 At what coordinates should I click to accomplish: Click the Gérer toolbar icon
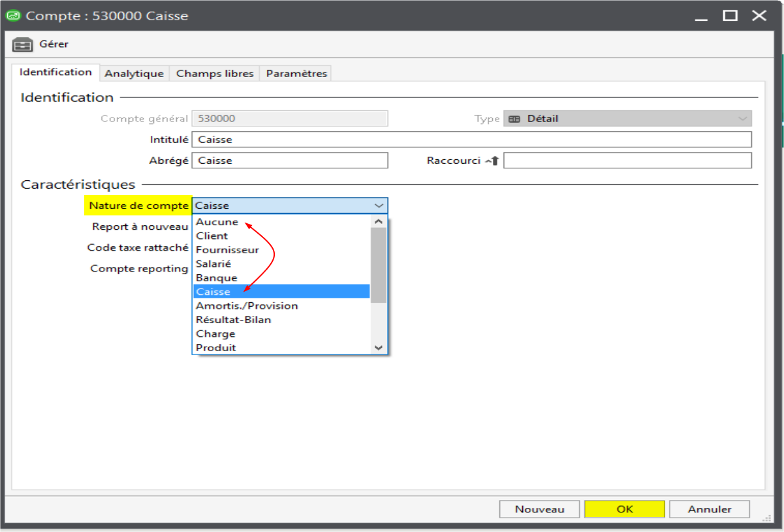pos(22,44)
